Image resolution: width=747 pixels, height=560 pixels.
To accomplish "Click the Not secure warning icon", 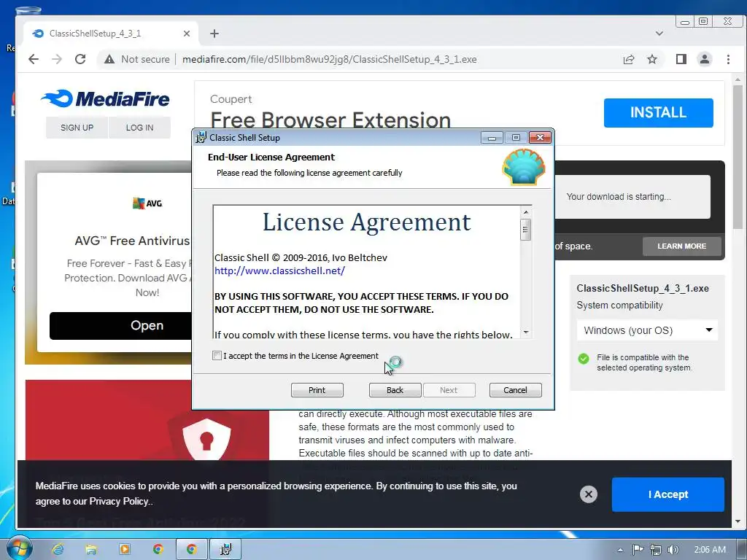I will (x=109, y=59).
